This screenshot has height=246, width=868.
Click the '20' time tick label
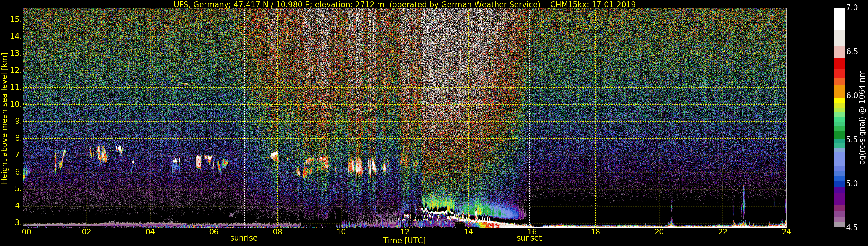(659, 232)
